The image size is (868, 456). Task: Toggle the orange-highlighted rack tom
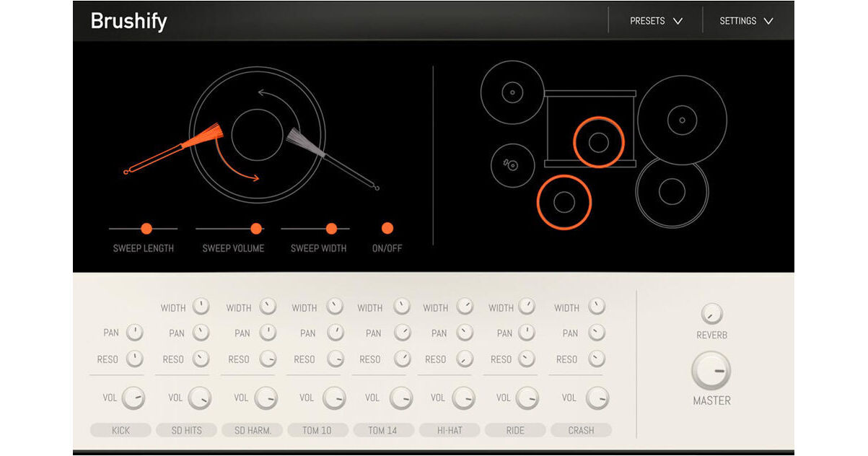click(x=597, y=142)
